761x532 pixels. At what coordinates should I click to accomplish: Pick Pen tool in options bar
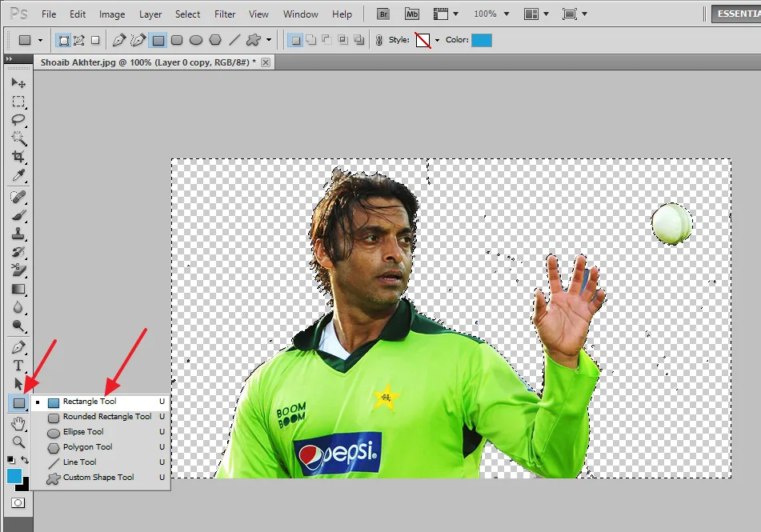coord(119,40)
